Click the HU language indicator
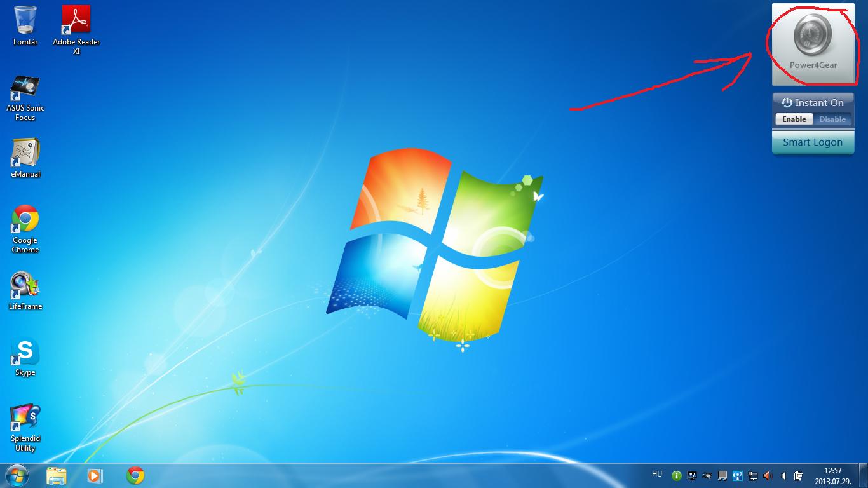868x488 pixels. (657, 474)
